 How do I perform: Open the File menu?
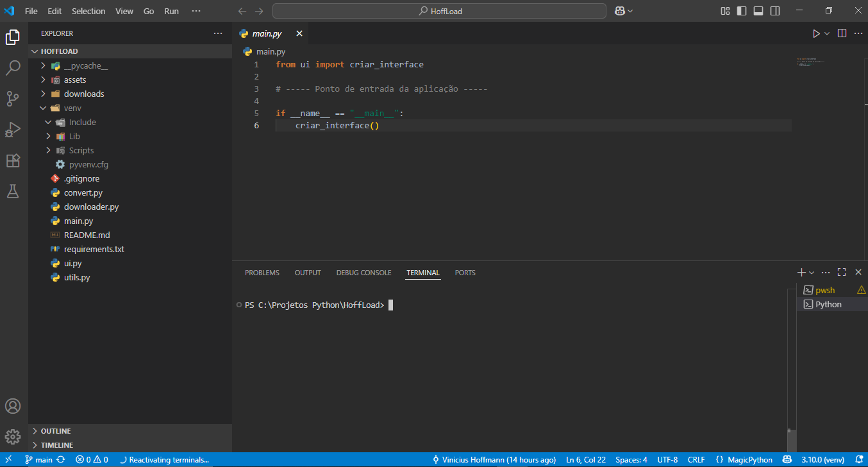(31, 11)
